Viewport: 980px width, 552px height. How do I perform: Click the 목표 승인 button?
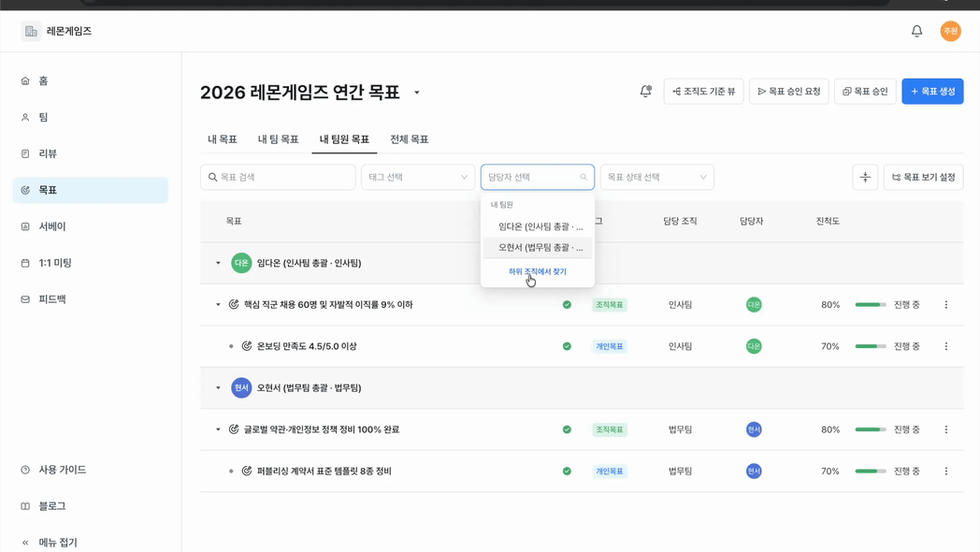coord(865,92)
